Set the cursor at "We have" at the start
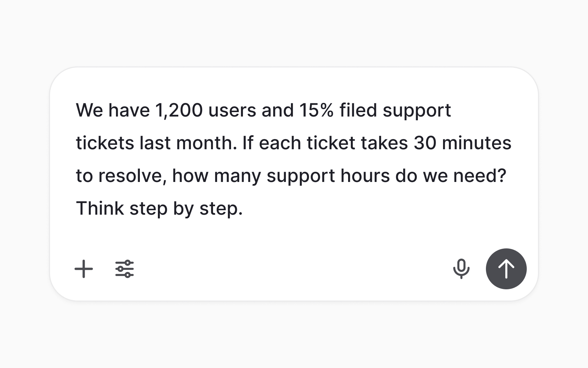The width and height of the screenshot is (588, 368). coord(112,110)
